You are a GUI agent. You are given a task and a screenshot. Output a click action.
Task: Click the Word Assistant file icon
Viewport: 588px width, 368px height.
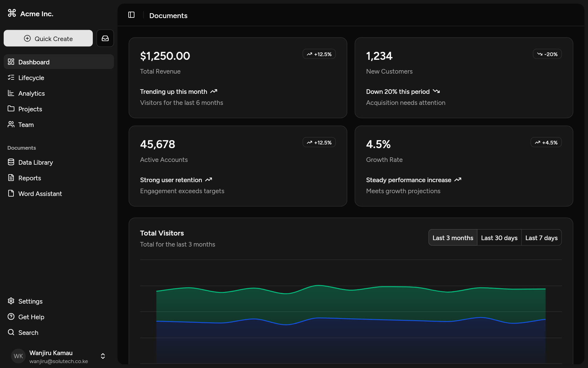click(11, 193)
